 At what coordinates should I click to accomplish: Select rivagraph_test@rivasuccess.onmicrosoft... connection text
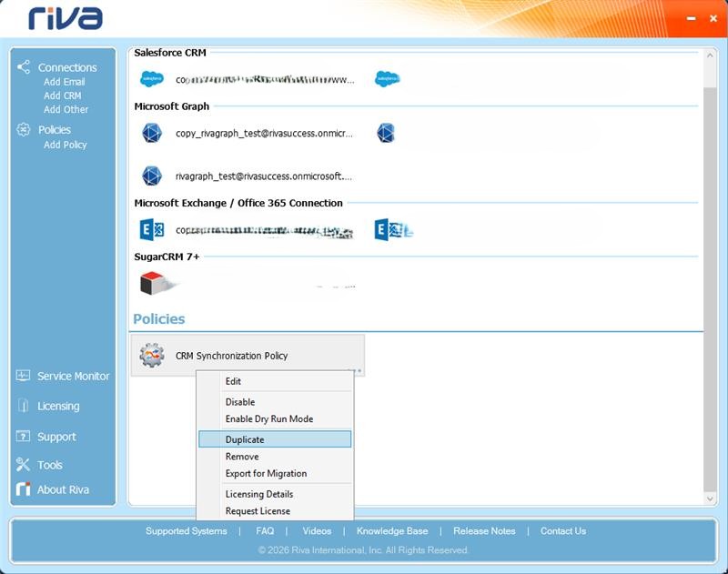click(263, 176)
